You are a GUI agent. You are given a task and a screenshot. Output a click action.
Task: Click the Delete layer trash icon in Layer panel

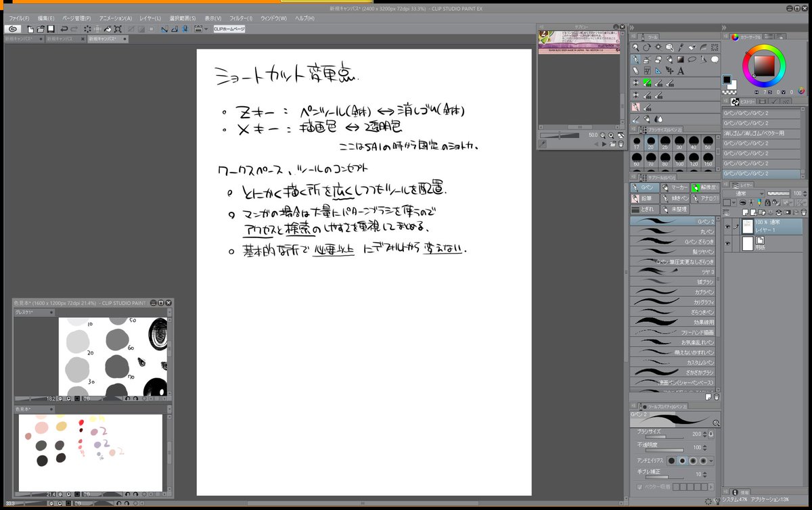coord(804,212)
